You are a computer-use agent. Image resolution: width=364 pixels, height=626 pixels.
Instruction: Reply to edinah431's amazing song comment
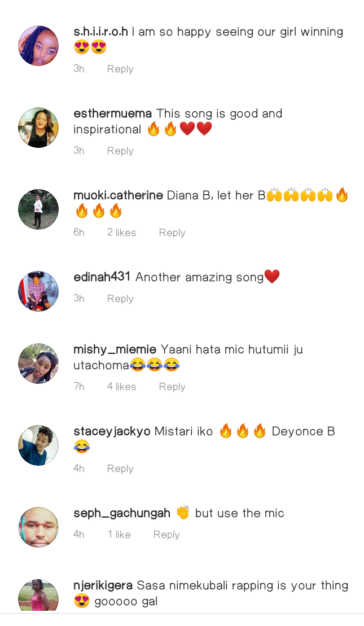point(120,299)
